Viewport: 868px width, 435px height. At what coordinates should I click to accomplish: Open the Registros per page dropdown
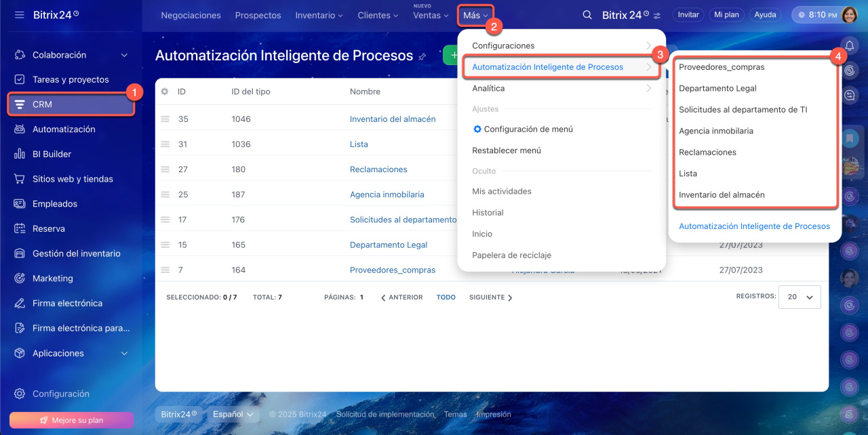800,297
